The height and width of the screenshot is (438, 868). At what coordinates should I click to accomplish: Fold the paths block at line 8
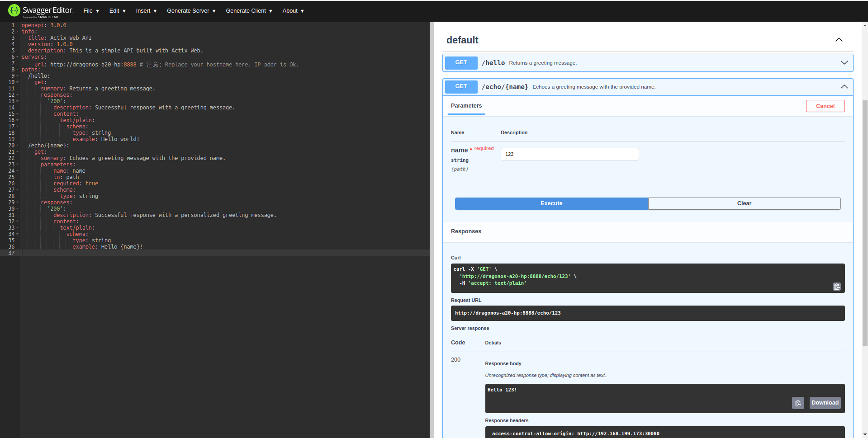(x=18, y=70)
